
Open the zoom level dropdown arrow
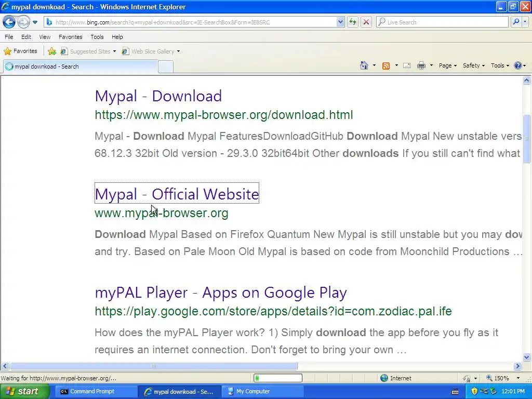tap(518, 378)
